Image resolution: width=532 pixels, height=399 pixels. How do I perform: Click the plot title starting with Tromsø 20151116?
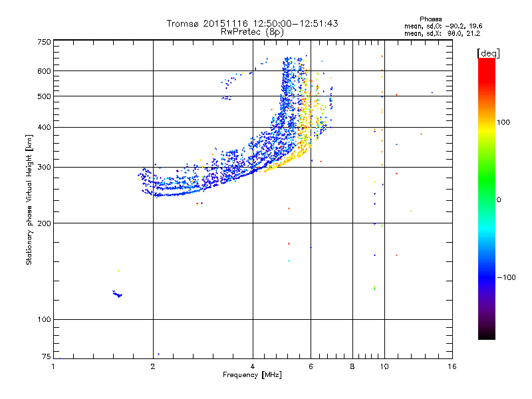click(252, 23)
